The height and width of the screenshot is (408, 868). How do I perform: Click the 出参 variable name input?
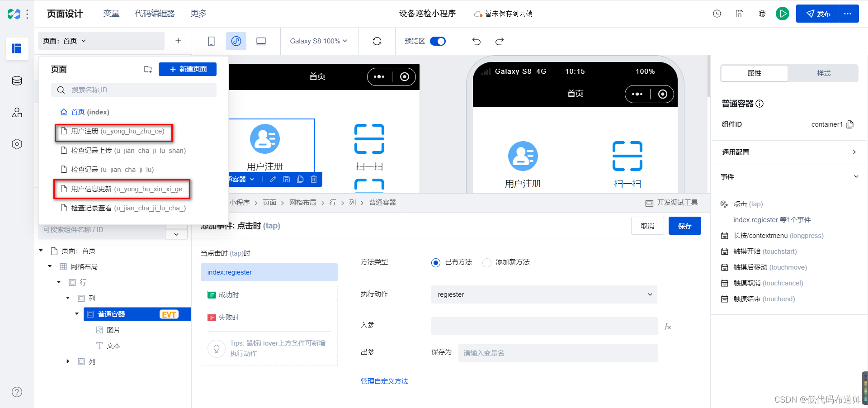point(558,353)
